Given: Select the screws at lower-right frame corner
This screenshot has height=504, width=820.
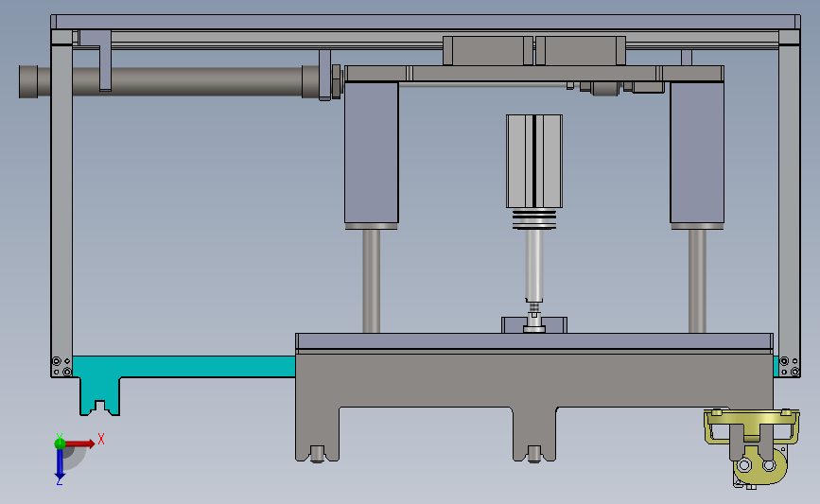Looking at the screenshot, I should click(x=790, y=367).
